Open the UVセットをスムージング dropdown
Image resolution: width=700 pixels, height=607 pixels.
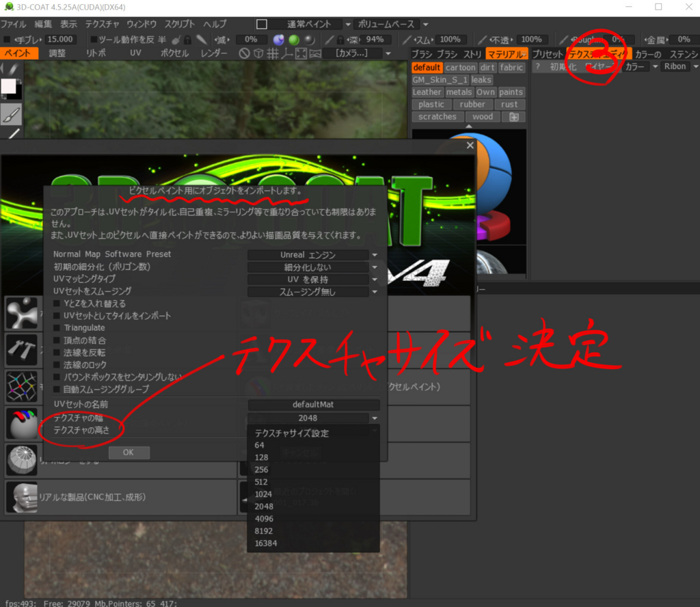[313, 292]
